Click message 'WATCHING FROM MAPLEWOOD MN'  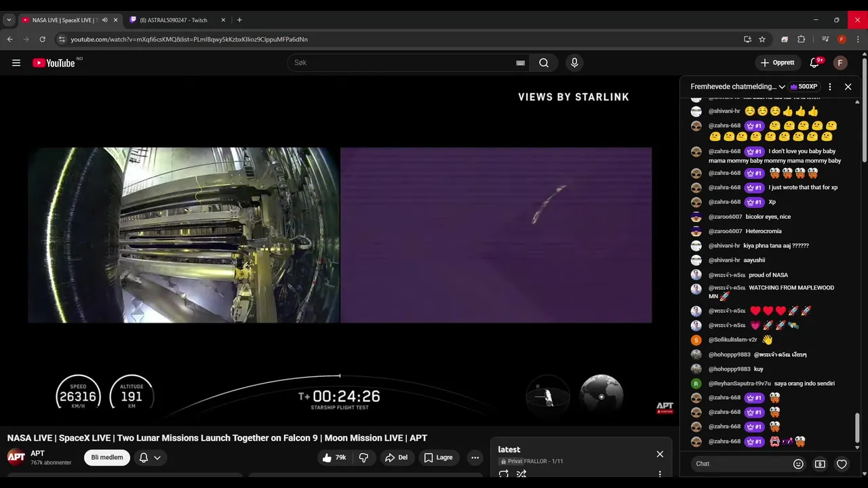click(772, 292)
